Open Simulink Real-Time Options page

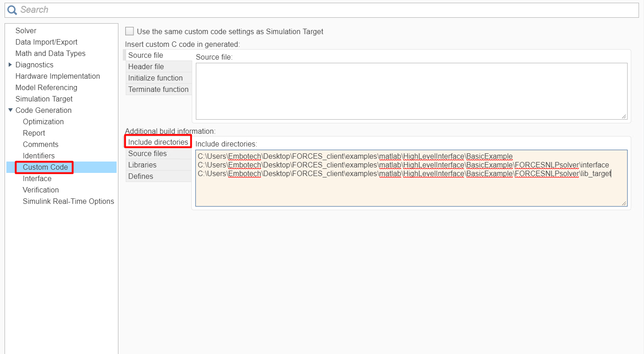coord(68,201)
